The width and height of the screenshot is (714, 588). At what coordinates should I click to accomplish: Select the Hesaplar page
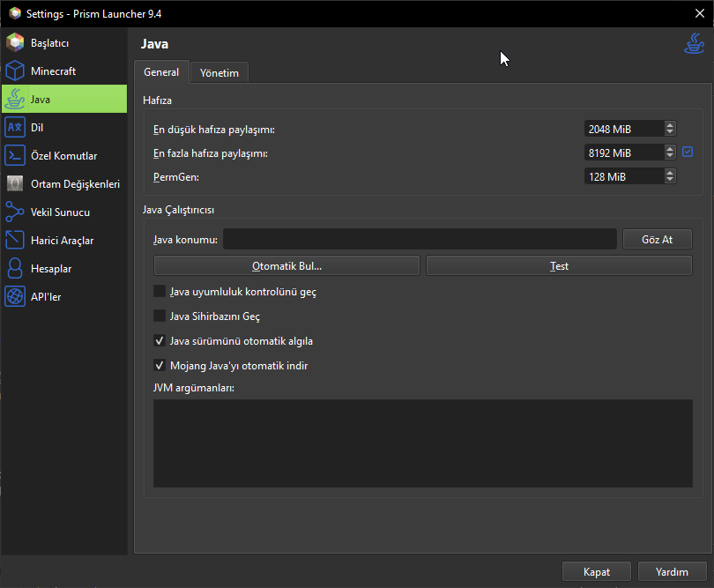coord(64,269)
